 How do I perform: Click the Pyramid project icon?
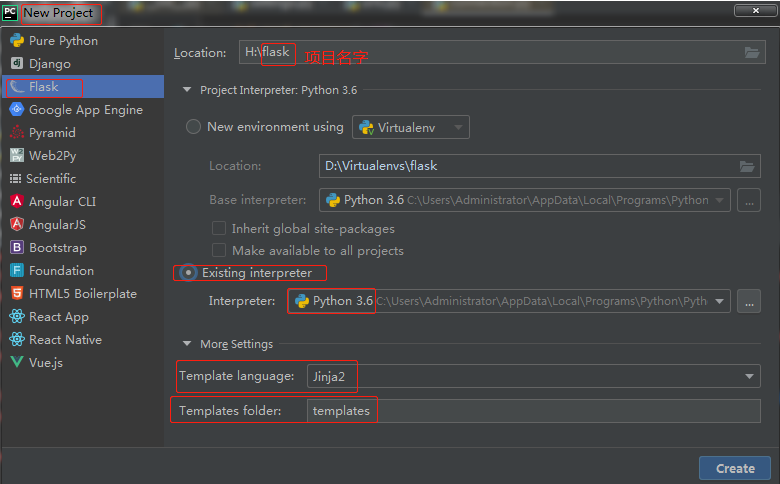pos(17,132)
